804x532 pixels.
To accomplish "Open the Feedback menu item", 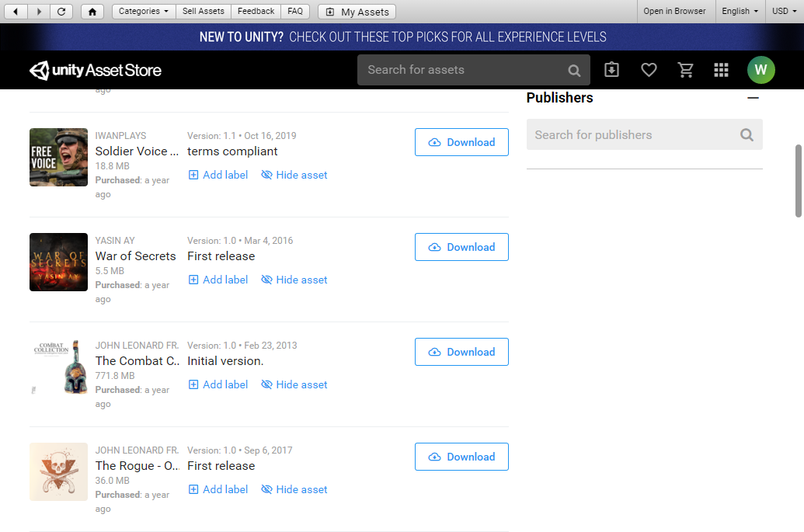I will tap(256, 12).
